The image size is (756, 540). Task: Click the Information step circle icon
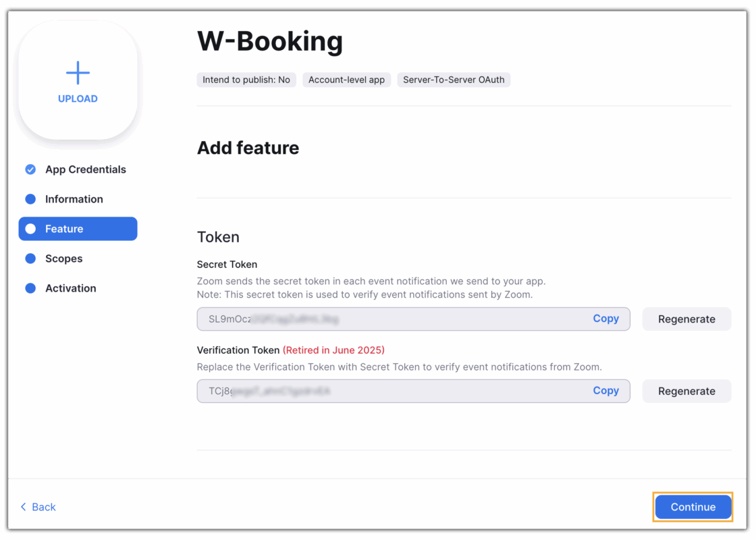click(30, 199)
